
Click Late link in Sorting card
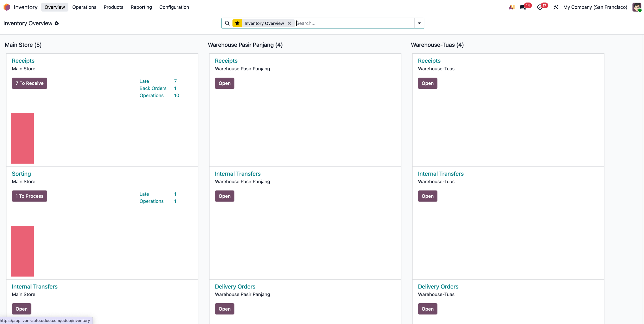(x=144, y=194)
